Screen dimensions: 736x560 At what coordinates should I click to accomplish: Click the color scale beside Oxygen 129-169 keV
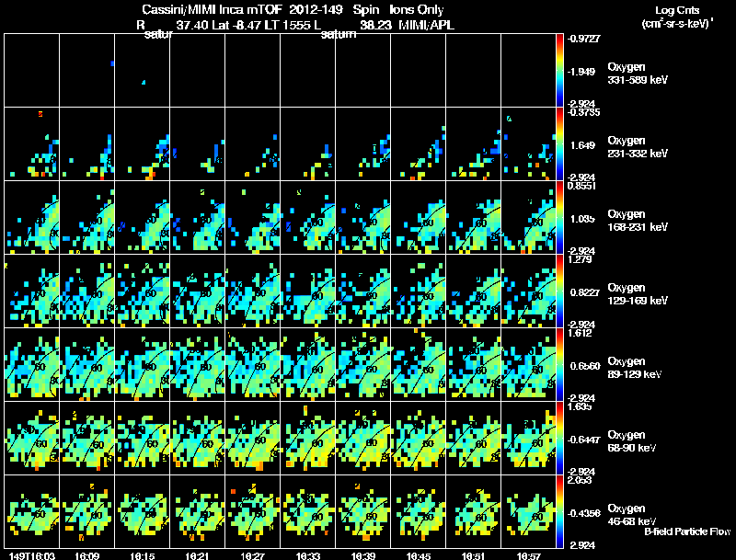tap(559, 291)
